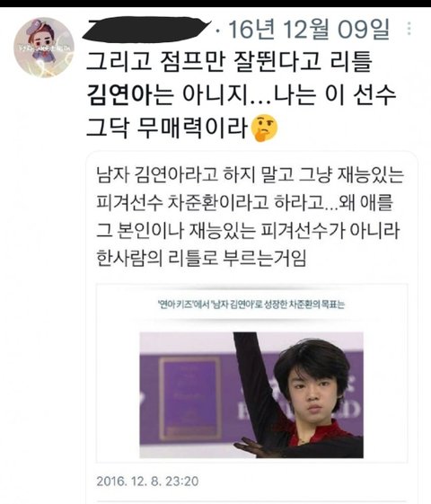This screenshot has width=431, height=504.
Task: Click the tweet line 그닥 무매력이라
Action: (168, 128)
